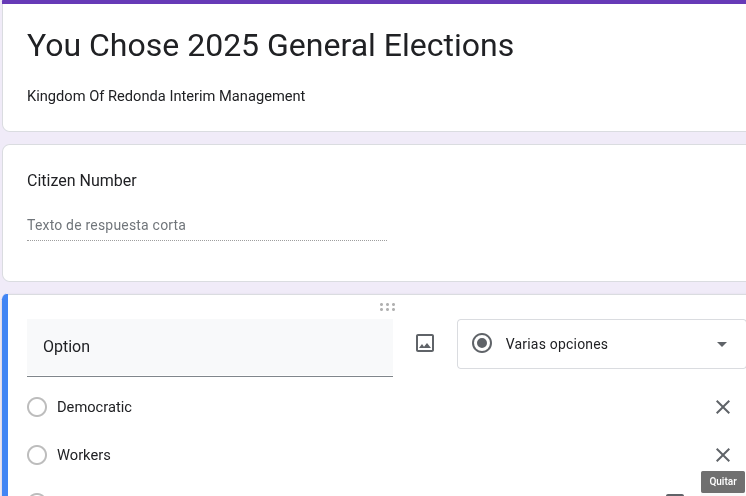746x496 pixels.
Task: Click the Quitar tooltip label
Action: (x=723, y=481)
